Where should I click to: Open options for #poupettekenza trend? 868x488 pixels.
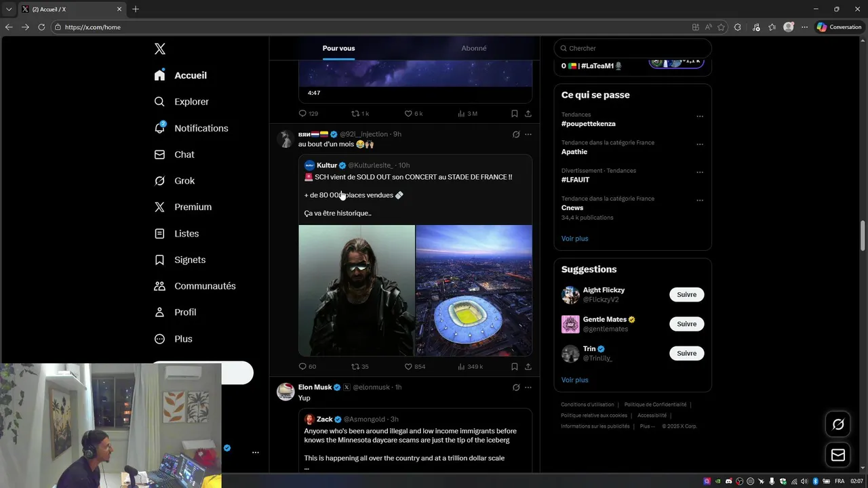point(700,116)
